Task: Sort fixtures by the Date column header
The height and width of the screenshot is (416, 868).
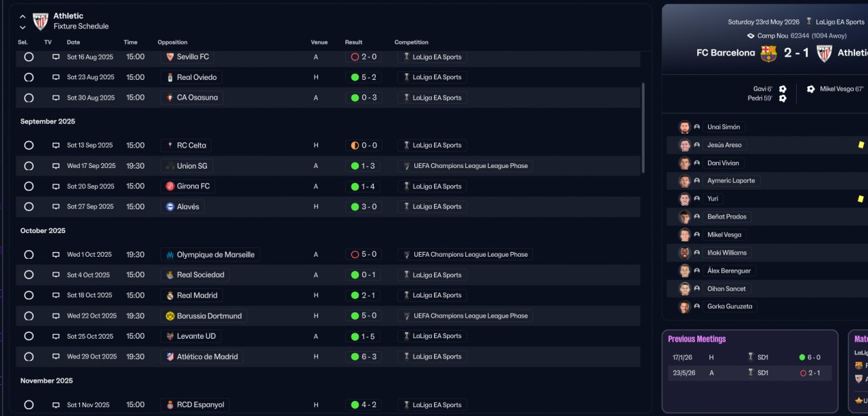Action: coord(73,42)
